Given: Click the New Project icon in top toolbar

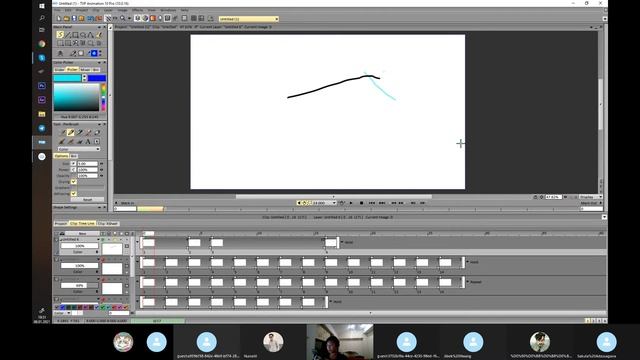Looking at the screenshot, I should [x=59, y=18].
